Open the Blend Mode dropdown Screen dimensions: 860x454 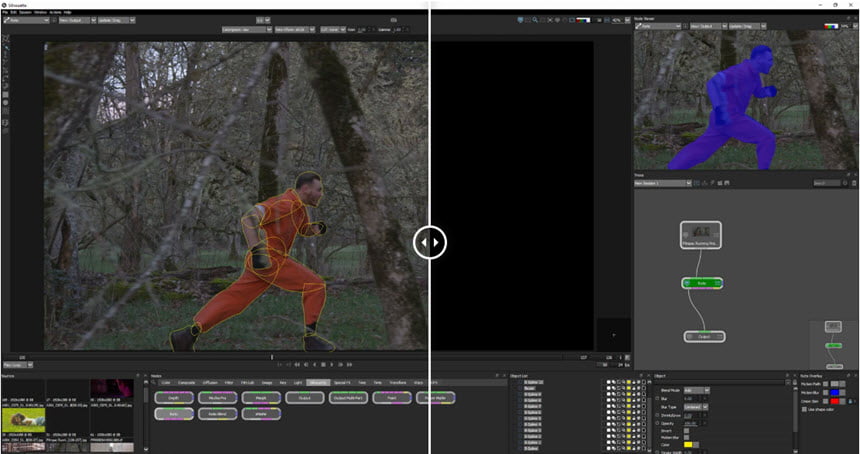pos(696,390)
